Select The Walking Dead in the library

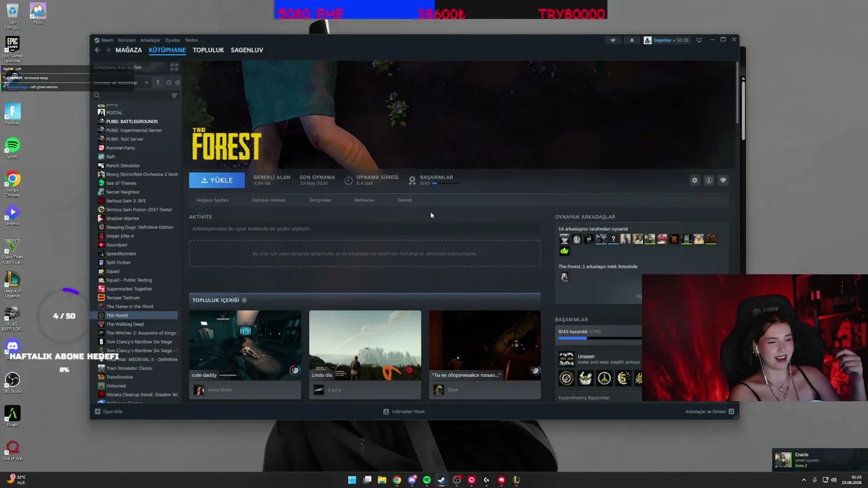pyautogui.click(x=125, y=324)
